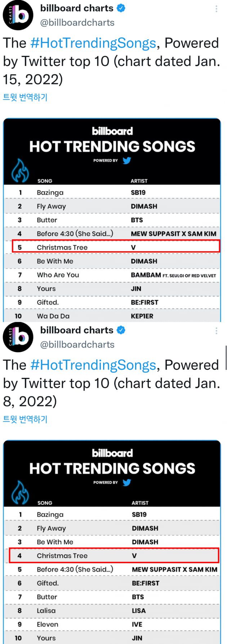Click the @billboardcharts handle on the Jan. 8 tweet
Screen dimensions: 227x644
77,345
